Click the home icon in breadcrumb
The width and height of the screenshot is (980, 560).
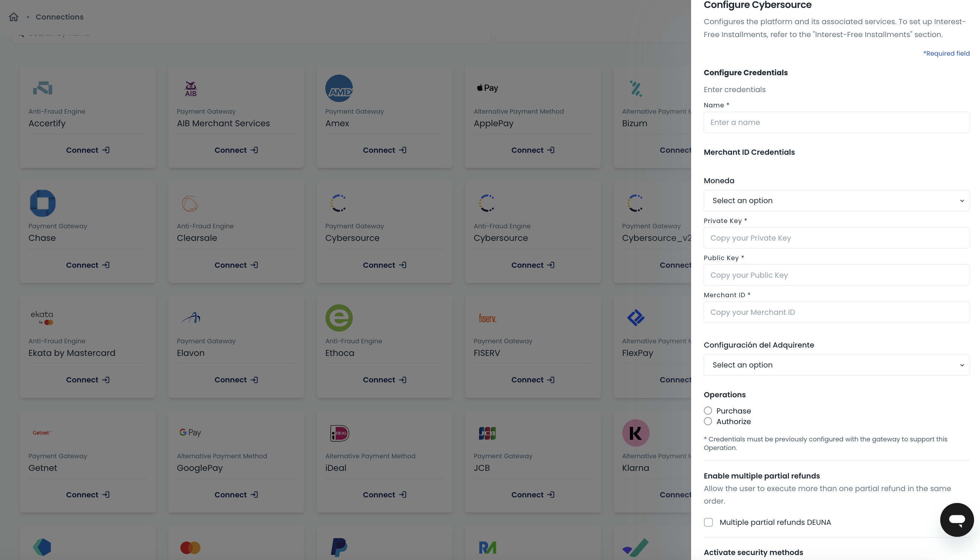point(14,17)
